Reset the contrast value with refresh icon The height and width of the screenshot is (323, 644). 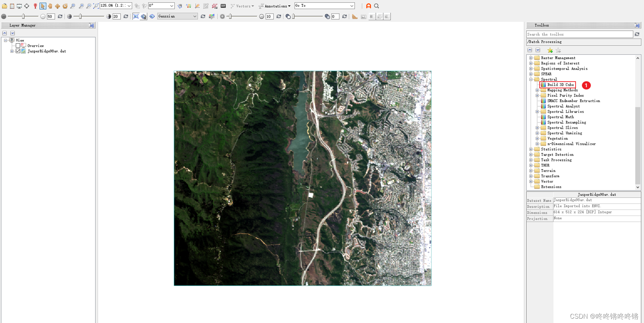126,16
